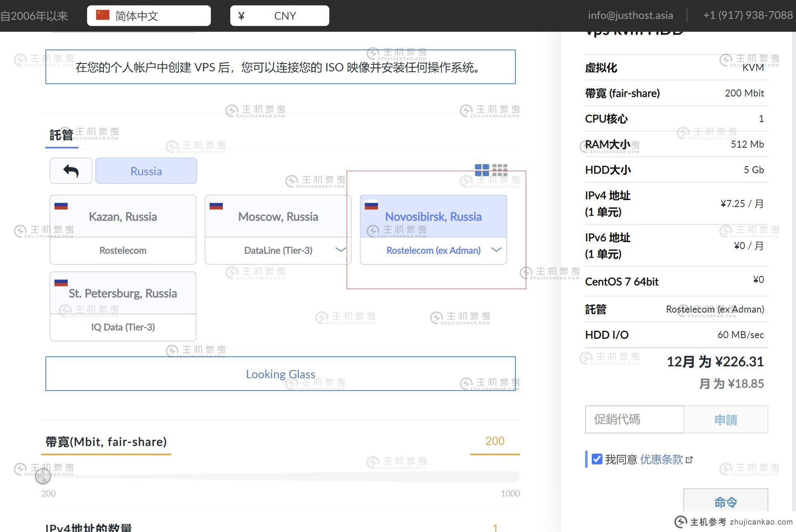
Task: Click the 12月 为 ¥226.31 price
Action: [715, 362]
